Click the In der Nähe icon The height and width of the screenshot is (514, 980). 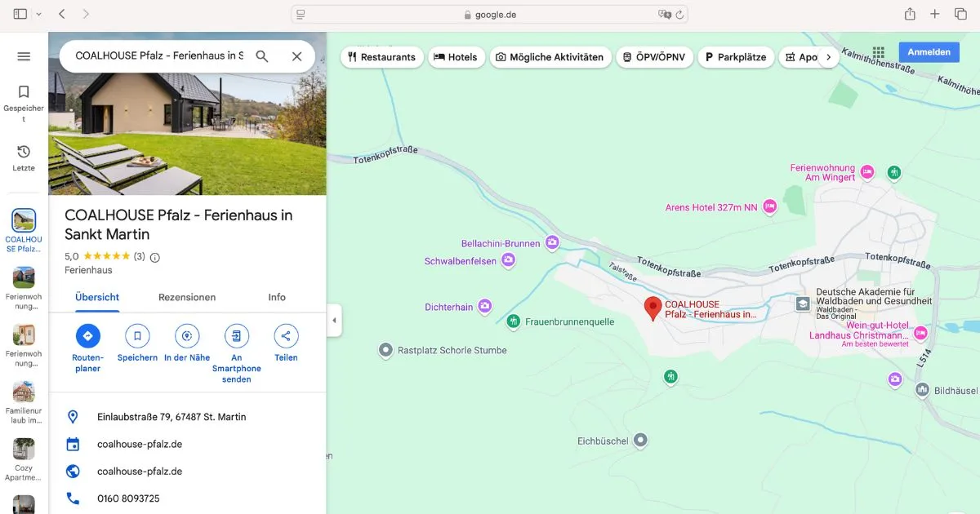click(187, 336)
